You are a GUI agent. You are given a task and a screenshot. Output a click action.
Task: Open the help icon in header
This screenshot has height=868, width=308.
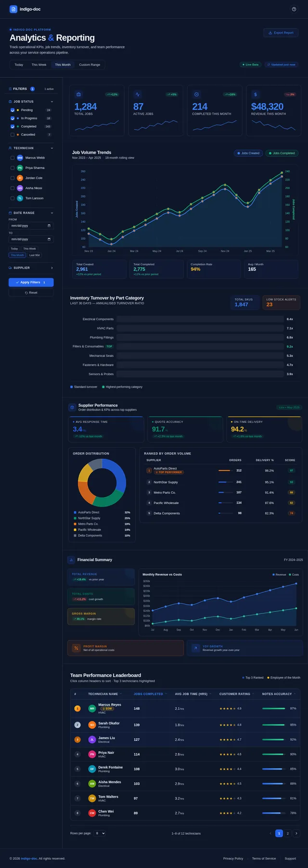pyautogui.click(x=294, y=9)
